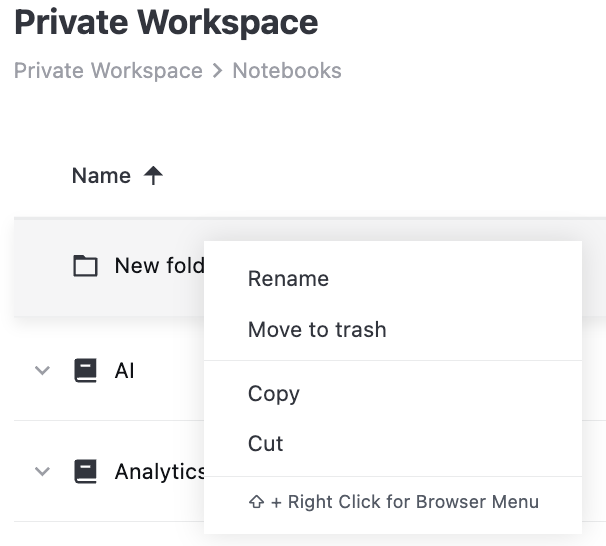Choose Rename from the context menu
This screenshot has height=546, width=606.
point(288,279)
